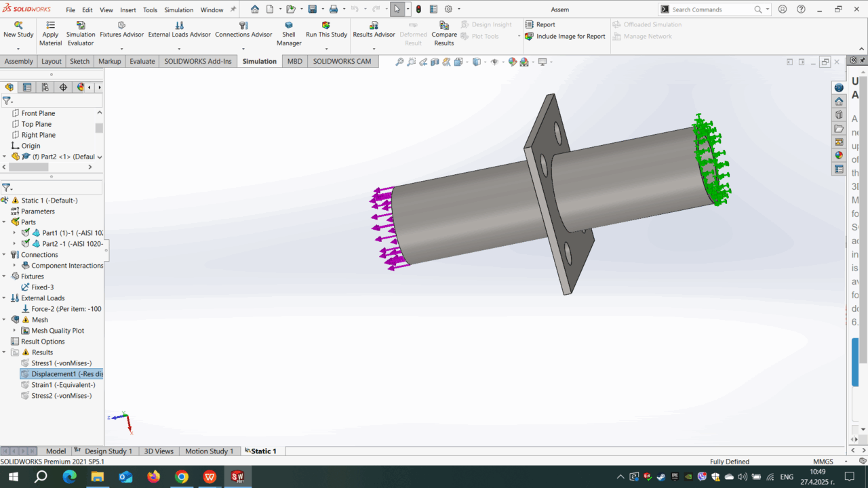Viewport: 868px width, 488px height.
Task: Click the External Loads Advisor icon
Action: [x=179, y=25]
